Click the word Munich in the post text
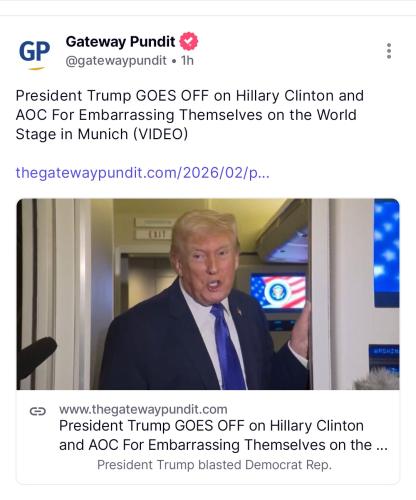 coord(103,134)
